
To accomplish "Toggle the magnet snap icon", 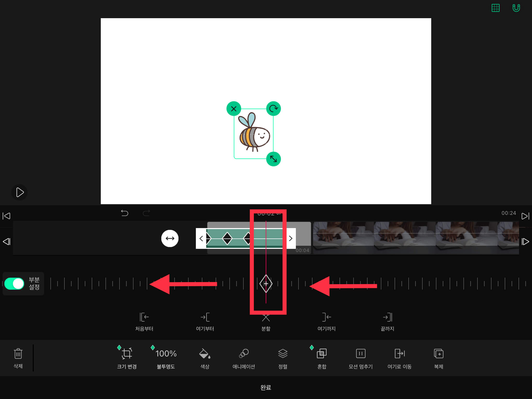I will point(516,8).
